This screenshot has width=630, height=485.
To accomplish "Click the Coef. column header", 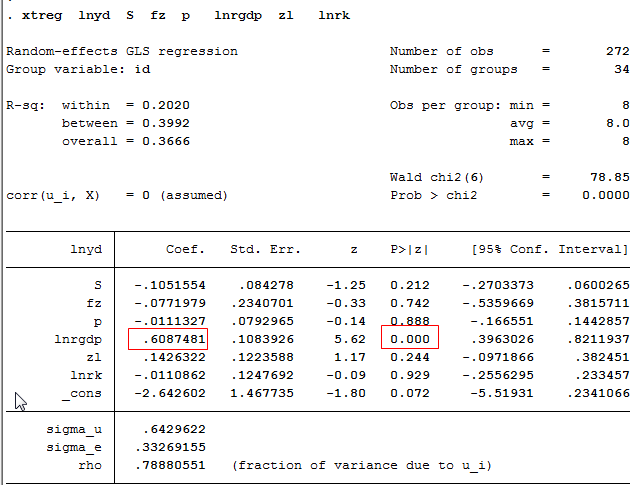I will (186, 250).
